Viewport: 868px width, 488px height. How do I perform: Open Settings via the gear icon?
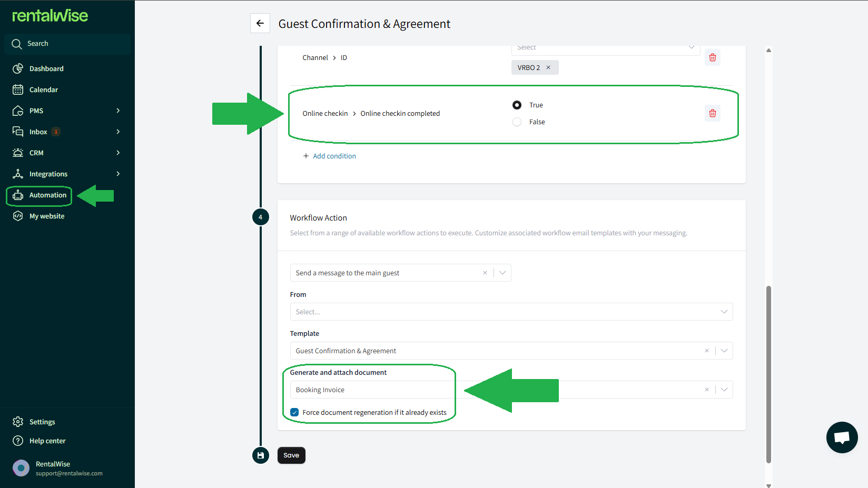coord(18,422)
